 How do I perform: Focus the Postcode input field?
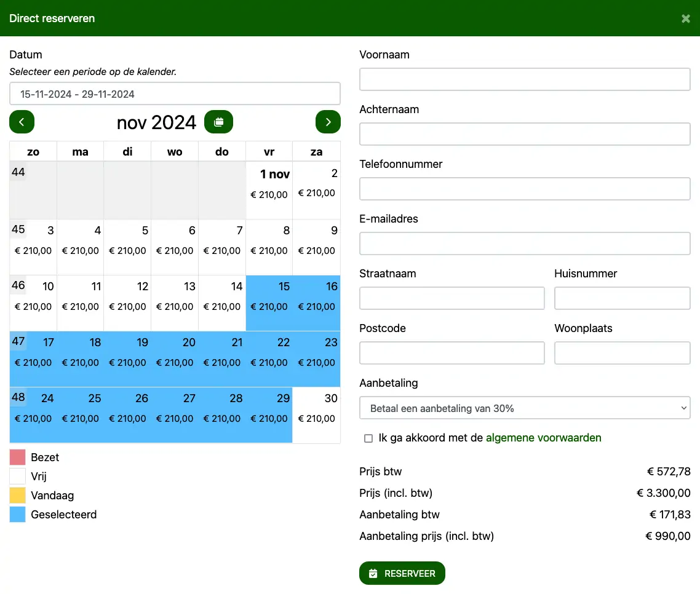(451, 353)
